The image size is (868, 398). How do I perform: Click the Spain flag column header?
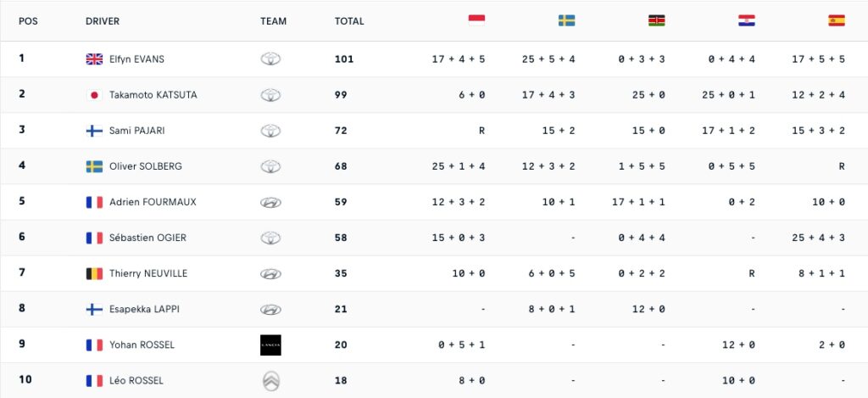click(837, 20)
